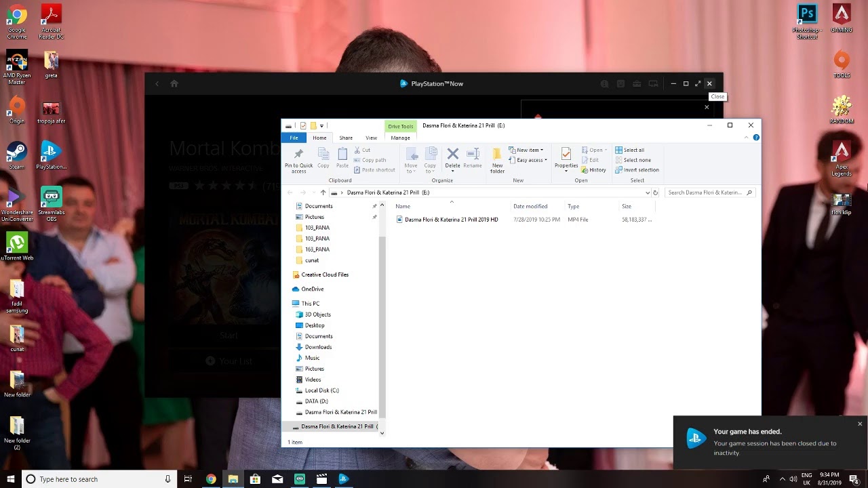The width and height of the screenshot is (868, 488).
Task: Open Explorer Help question mark icon
Action: click(756, 138)
